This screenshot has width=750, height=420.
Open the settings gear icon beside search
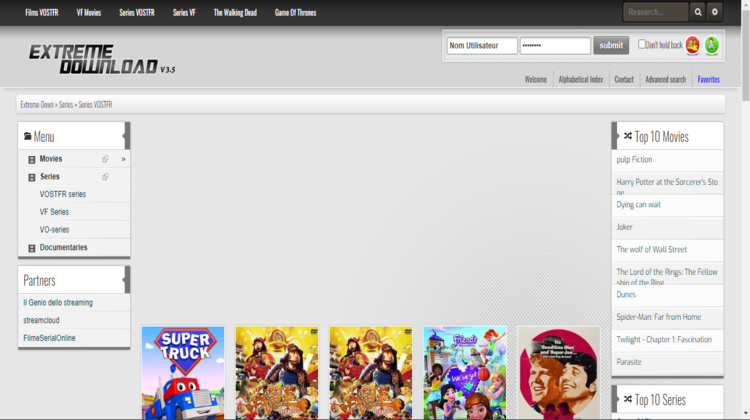715,12
